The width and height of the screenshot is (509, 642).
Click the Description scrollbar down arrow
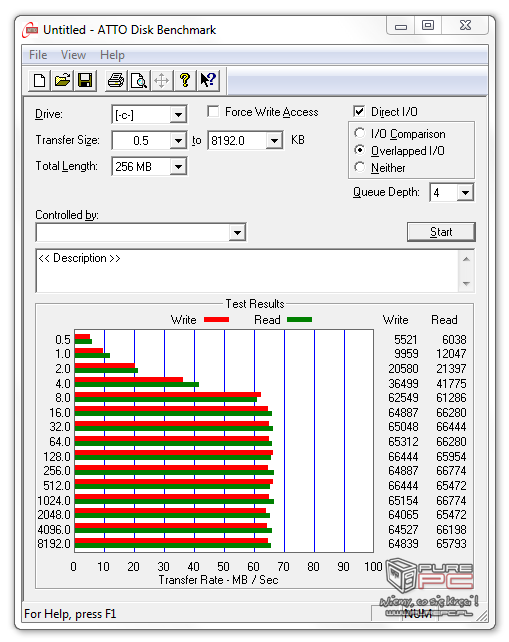tap(466, 283)
